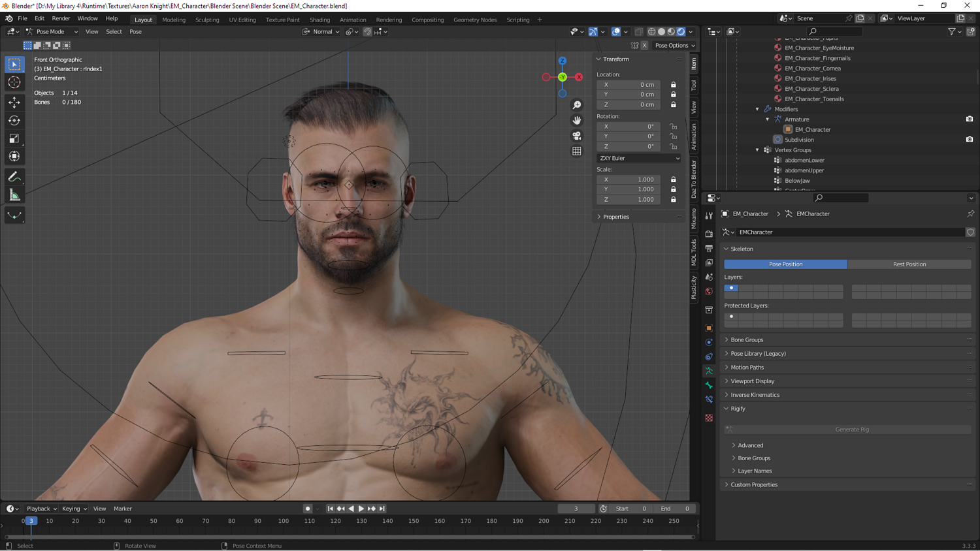980x551 pixels.
Task: Pick the Rotate tool in the toolbar
Action: click(x=14, y=121)
